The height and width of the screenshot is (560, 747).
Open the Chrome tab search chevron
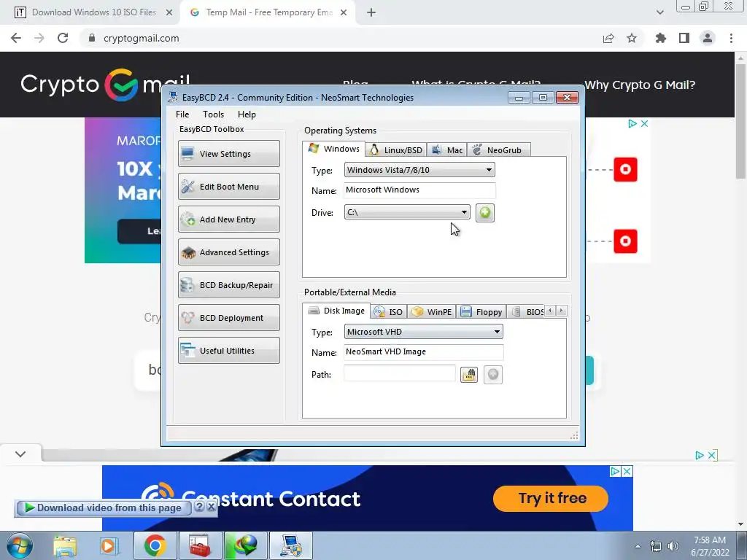click(659, 12)
